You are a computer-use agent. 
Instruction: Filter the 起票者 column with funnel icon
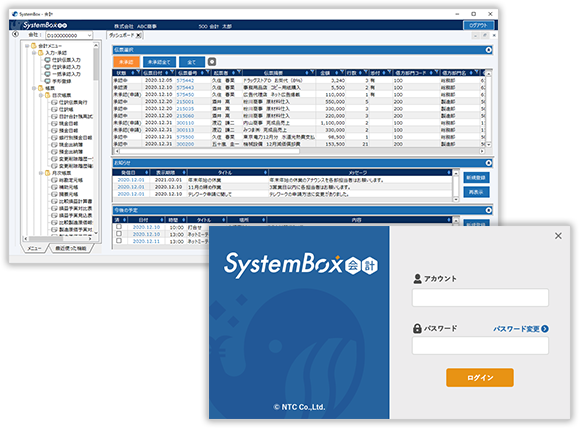coord(239,72)
